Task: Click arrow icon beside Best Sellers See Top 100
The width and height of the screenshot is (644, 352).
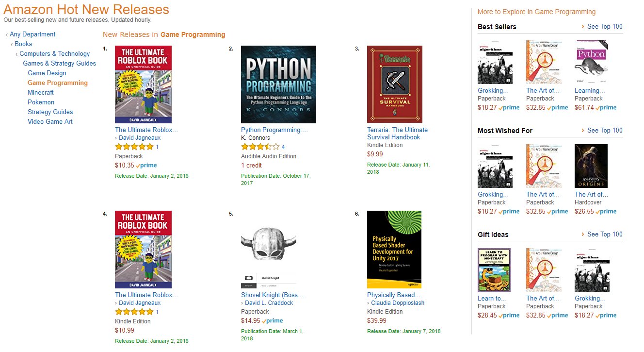Action: 583,27
